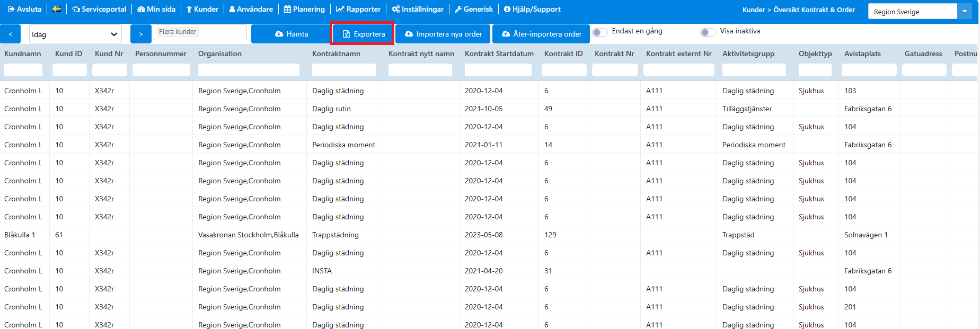The height and width of the screenshot is (329, 980).
Task: Sort by Avistaplats column header
Action: 862,54
